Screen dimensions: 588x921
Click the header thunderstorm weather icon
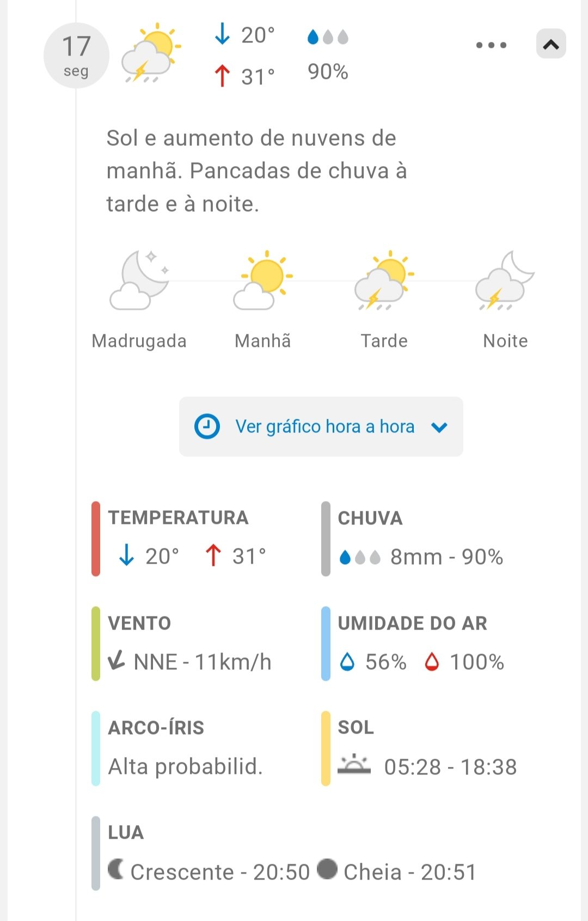[x=151, y=53]
